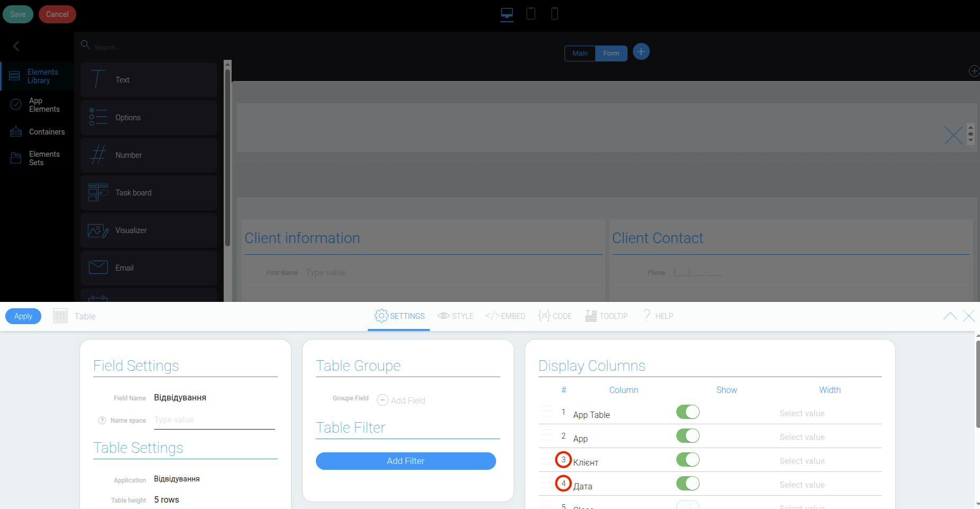Switch to mobile phone view icon

[554, 14]
